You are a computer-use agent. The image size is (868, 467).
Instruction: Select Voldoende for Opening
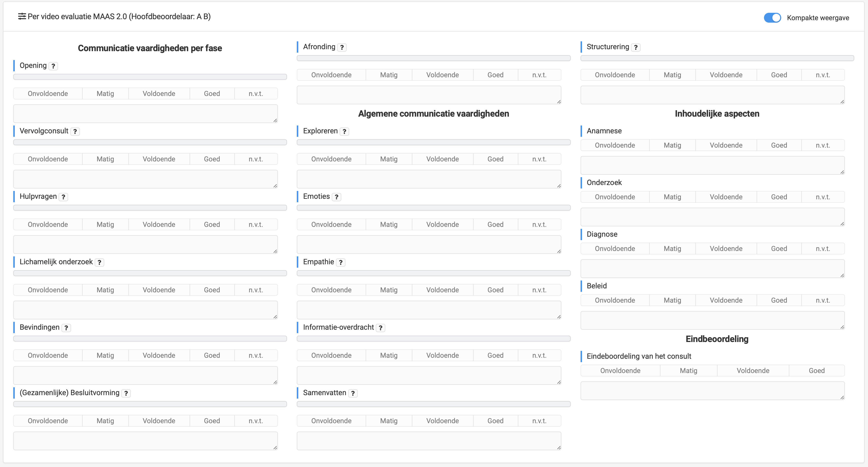click(x=159, y=94)
